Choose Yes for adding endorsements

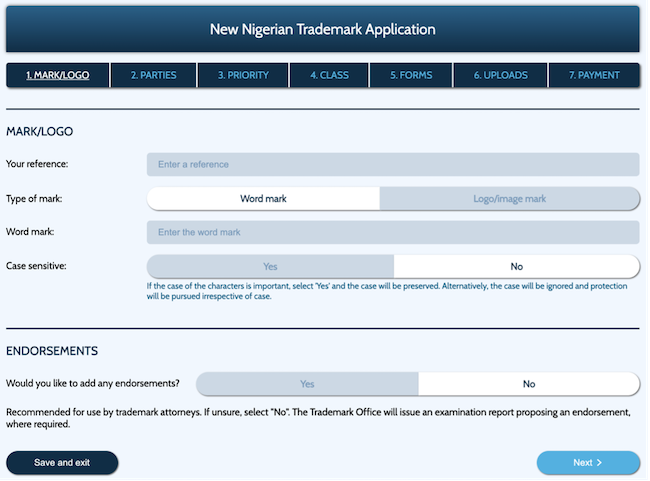307,384
